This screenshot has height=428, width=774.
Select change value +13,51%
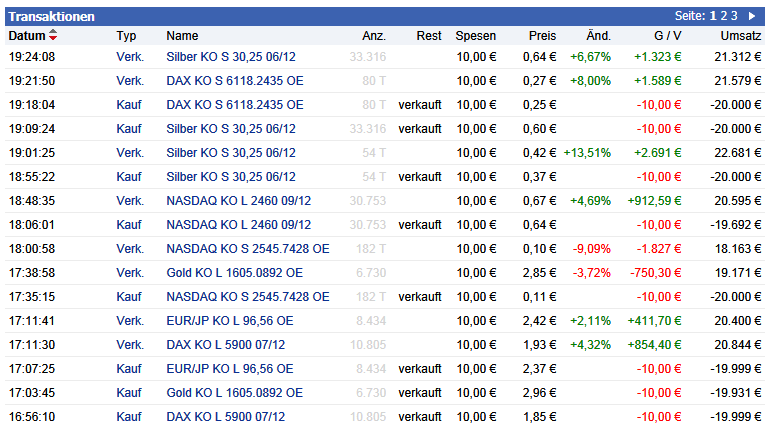point(587,153)
